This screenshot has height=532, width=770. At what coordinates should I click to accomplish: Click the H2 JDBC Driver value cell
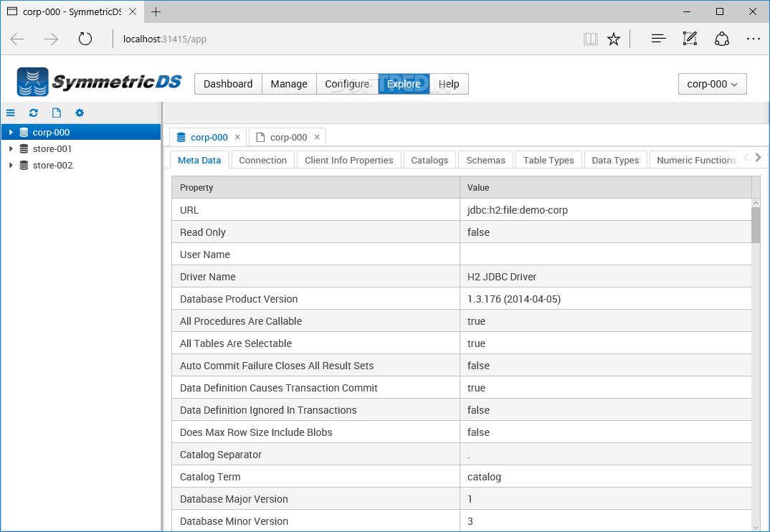(606, 277)
